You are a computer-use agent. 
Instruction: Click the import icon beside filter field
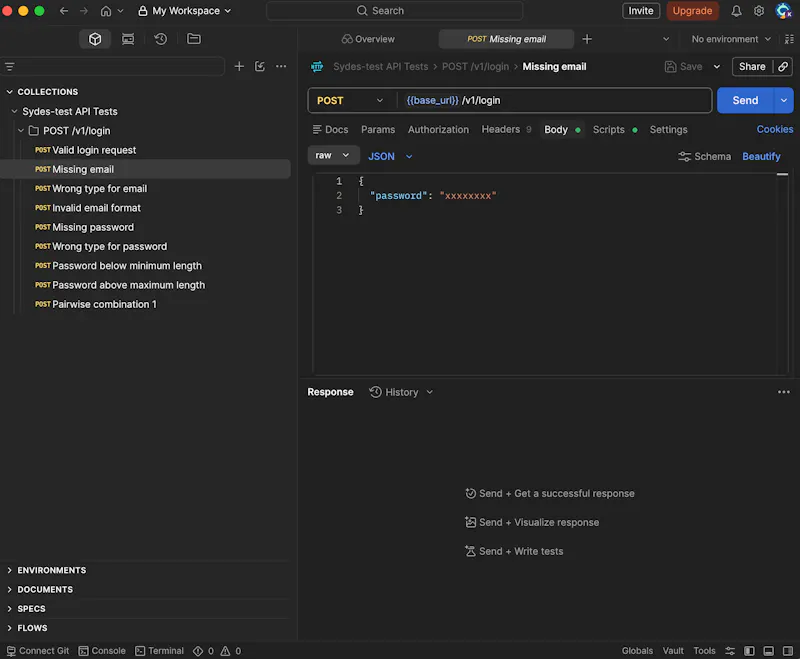tap(260, 66)
